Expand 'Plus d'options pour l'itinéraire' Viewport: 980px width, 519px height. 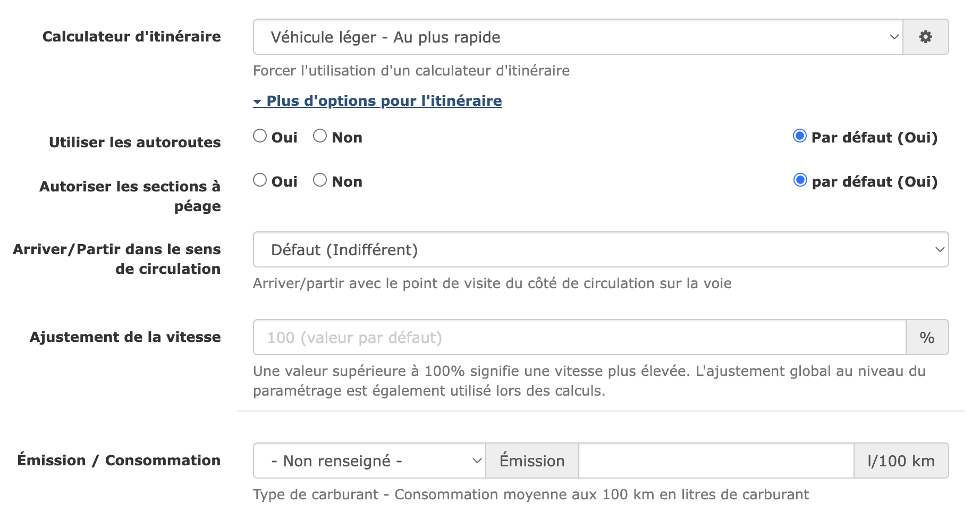[383, 101]
